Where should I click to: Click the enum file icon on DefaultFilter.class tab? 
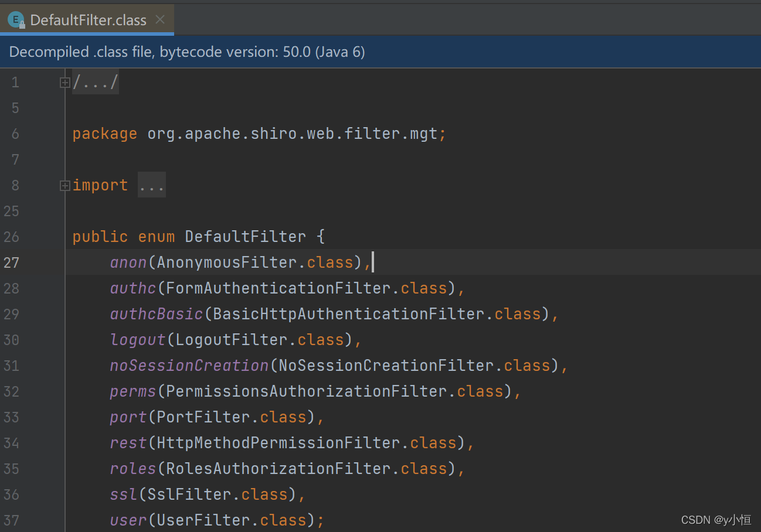[16, 20]
